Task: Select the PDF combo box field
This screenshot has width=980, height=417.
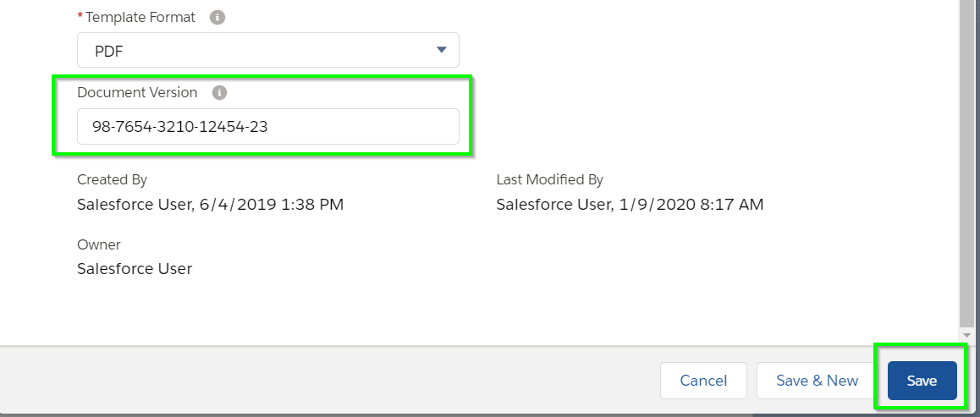Action: (268, 50)
